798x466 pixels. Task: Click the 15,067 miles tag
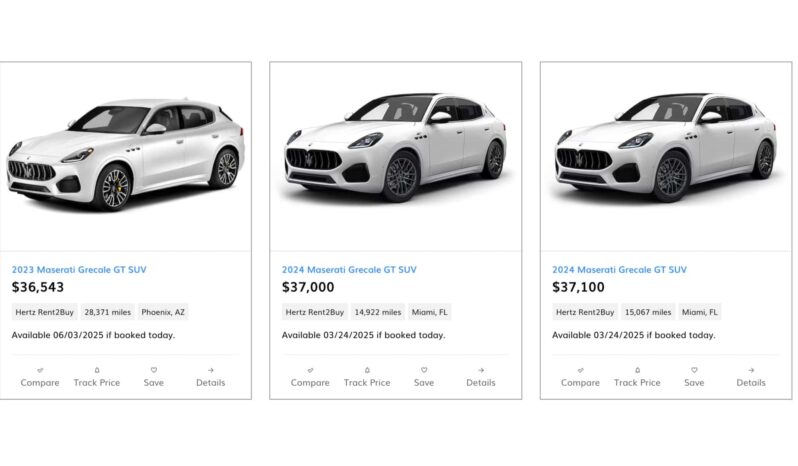point(648,312)
